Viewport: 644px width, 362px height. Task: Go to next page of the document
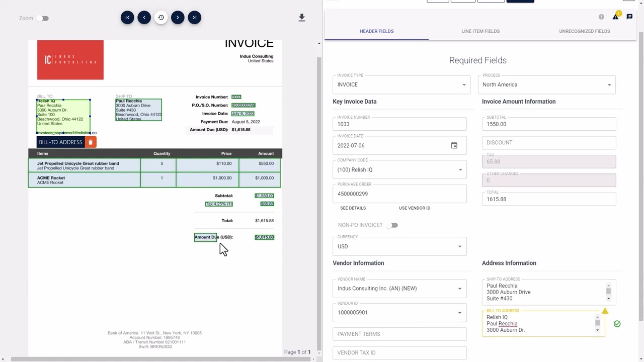[178, 18]
